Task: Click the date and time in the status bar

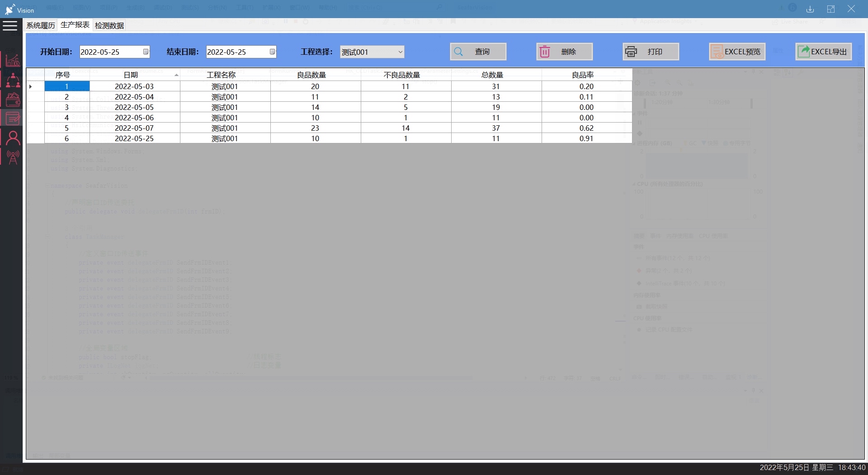Action: pyautogui.click(x=812, y=467)
